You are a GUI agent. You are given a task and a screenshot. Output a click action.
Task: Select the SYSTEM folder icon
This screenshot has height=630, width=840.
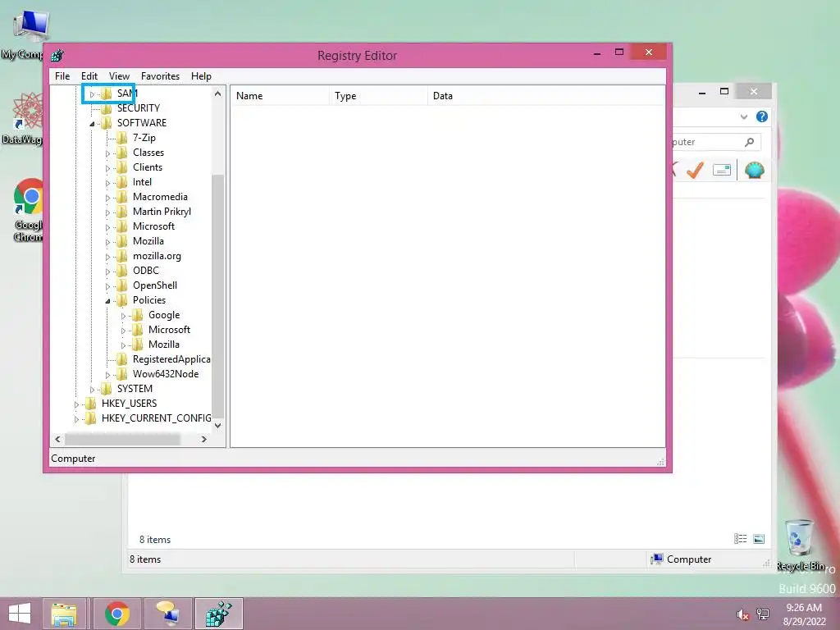107,389
